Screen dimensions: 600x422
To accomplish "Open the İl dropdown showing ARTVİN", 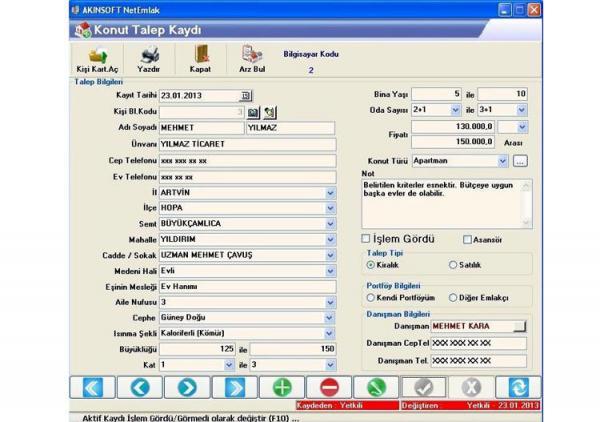I will [330, 193].
